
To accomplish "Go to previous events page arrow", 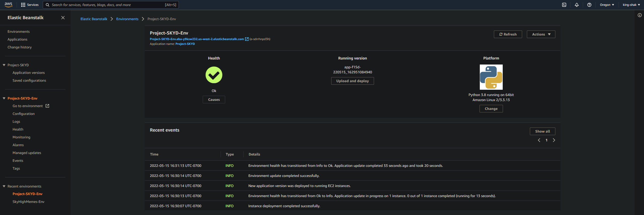I will (x=539, y=140).
